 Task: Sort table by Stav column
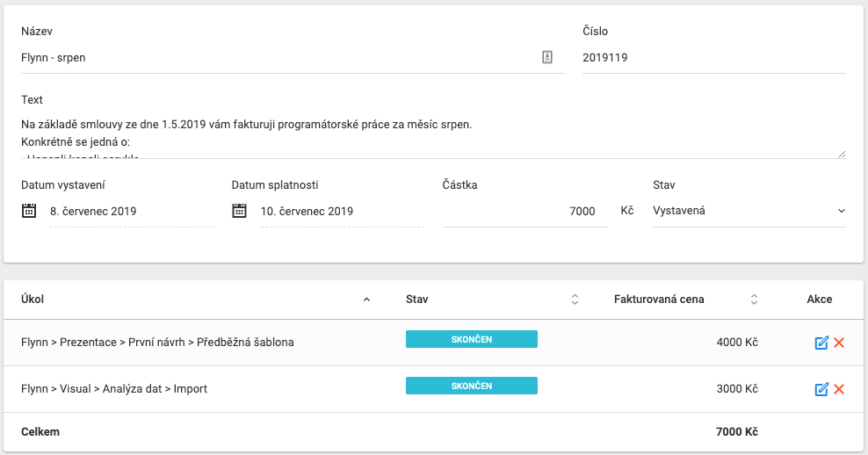575,300
